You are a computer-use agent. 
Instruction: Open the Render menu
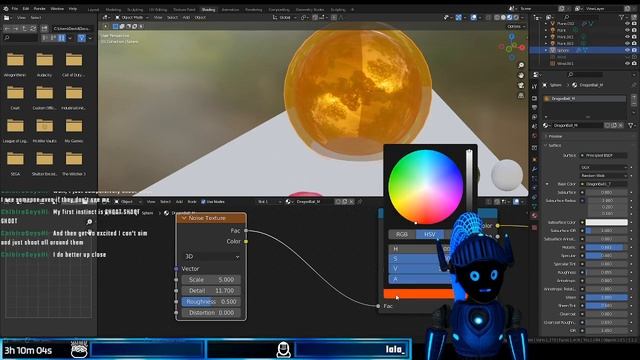40,9
